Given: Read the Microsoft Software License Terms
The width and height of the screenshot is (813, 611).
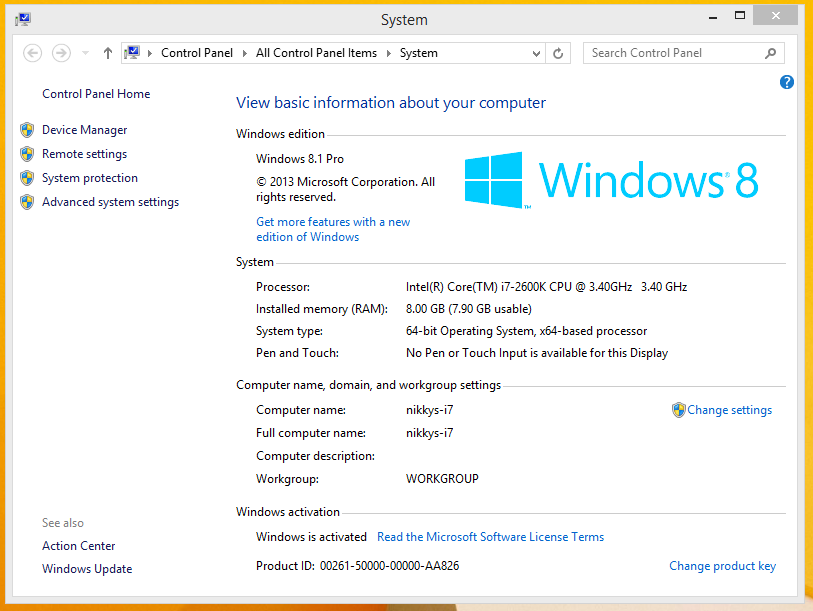Looking at the screenshot, I should 490,537.
